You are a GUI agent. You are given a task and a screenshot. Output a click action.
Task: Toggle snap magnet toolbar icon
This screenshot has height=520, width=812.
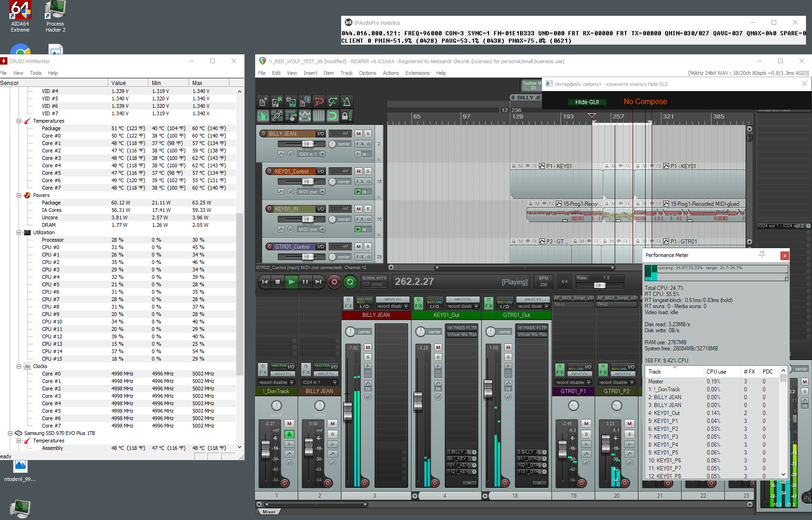[x=333, y=116]
